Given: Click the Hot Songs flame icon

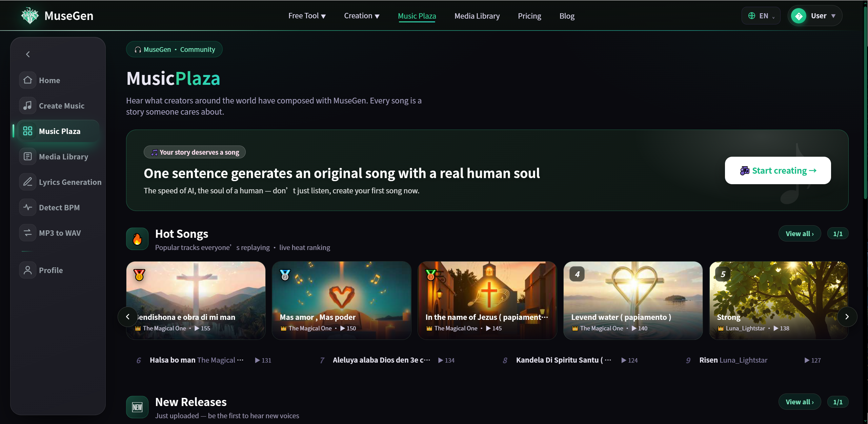Looking at the screenshot, I should 137,239.
